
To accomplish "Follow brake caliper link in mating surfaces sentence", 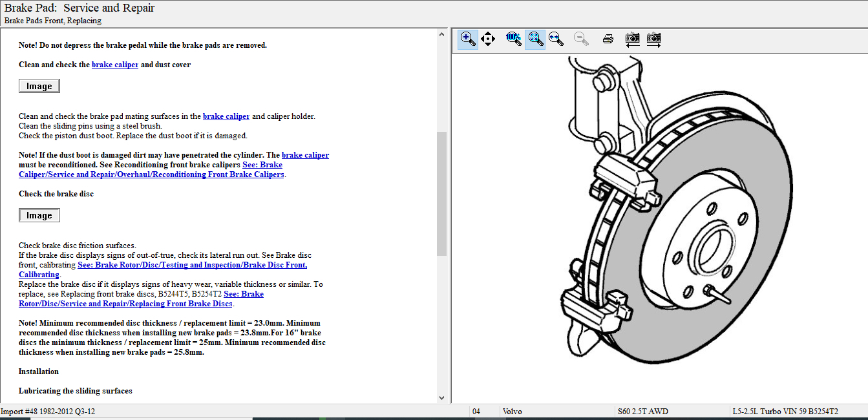I will coord(226,116).
